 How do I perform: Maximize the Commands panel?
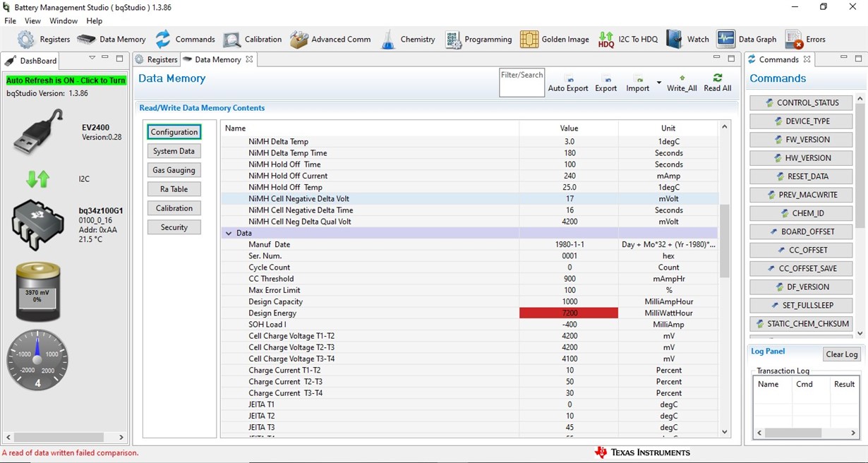click(x=858, y=58)
